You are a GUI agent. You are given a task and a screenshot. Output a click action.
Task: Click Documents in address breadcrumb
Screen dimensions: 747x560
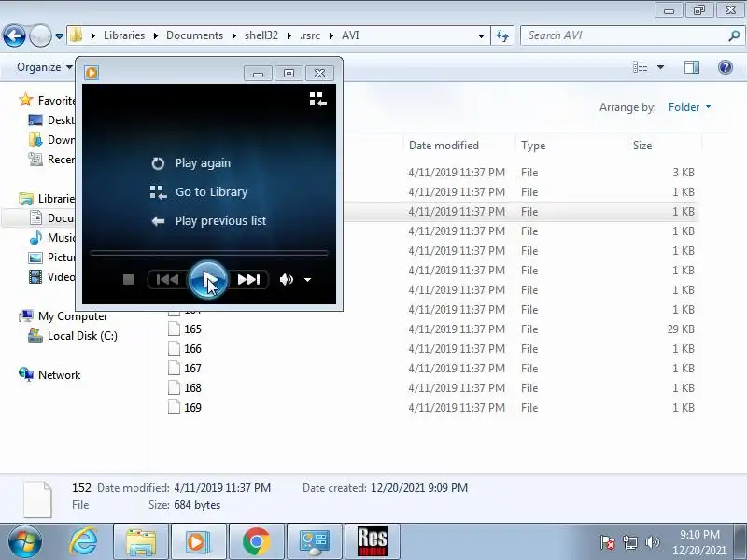point(194,35)
